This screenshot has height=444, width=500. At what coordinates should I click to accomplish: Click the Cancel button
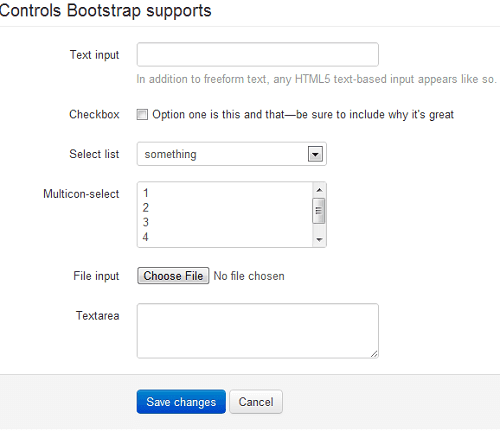pos(256,402)
